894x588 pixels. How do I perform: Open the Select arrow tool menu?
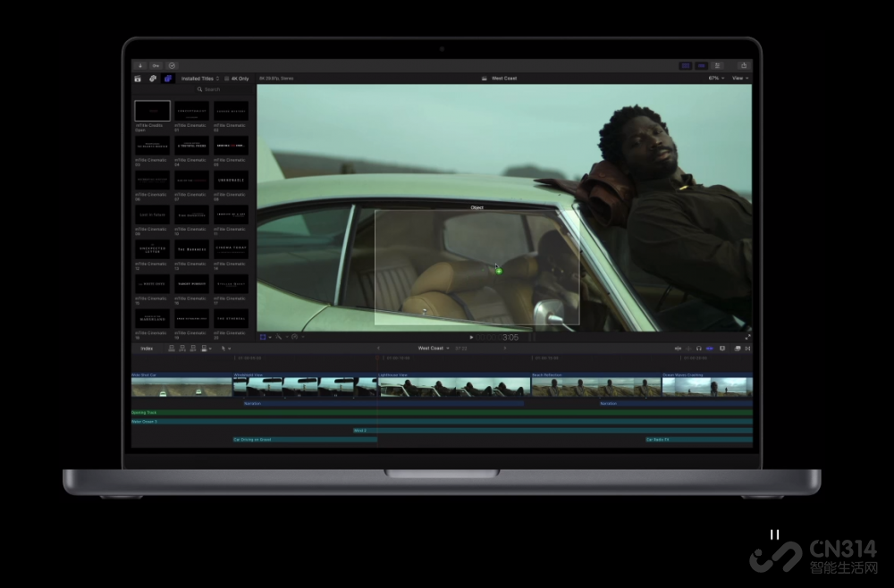(x=225, y=349)
